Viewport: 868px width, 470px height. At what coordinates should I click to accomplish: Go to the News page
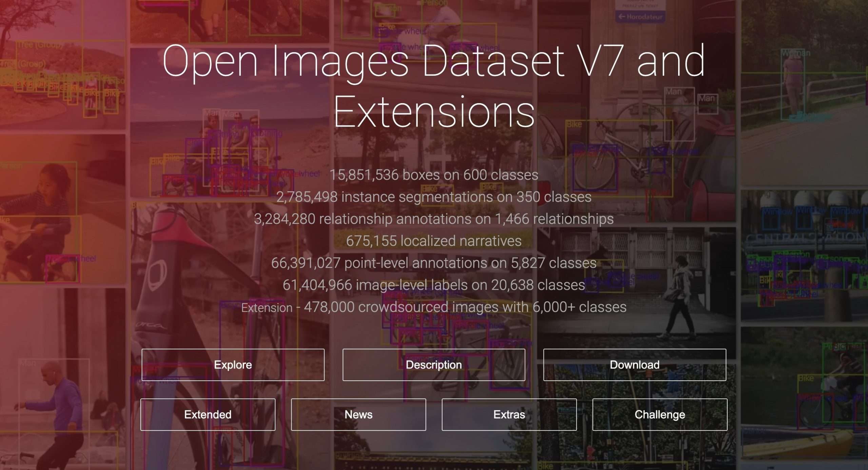pyautogui.click(x=358, y=414)
